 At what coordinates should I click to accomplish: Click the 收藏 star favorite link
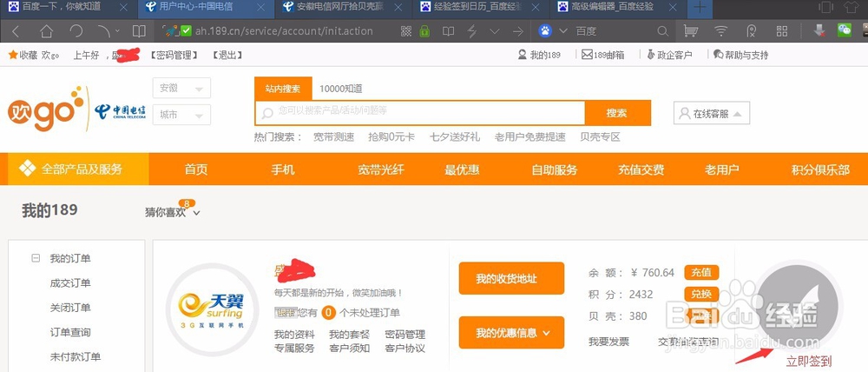click(23, 55)
